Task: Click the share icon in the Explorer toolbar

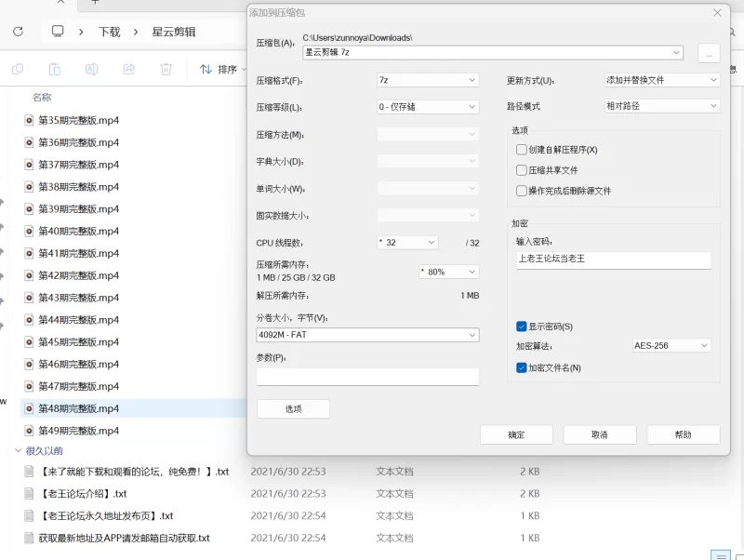Action: coord(129,69)
